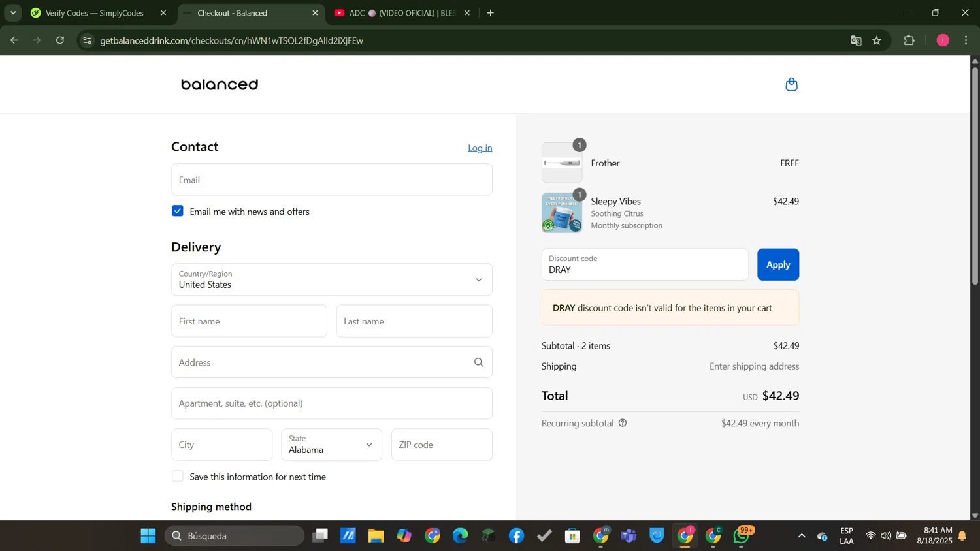Open the clock showing 8:41 AM

[x=934, y=536]
